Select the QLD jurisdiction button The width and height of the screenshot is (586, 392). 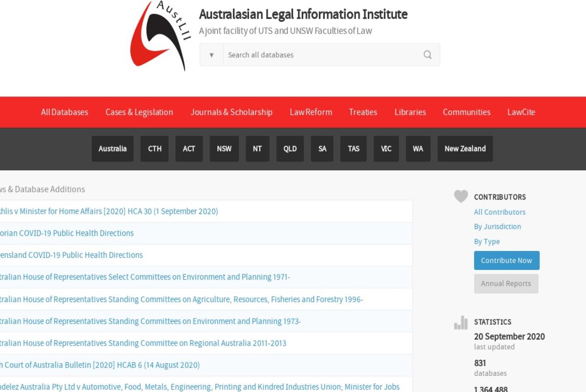(x=290, y=148)
